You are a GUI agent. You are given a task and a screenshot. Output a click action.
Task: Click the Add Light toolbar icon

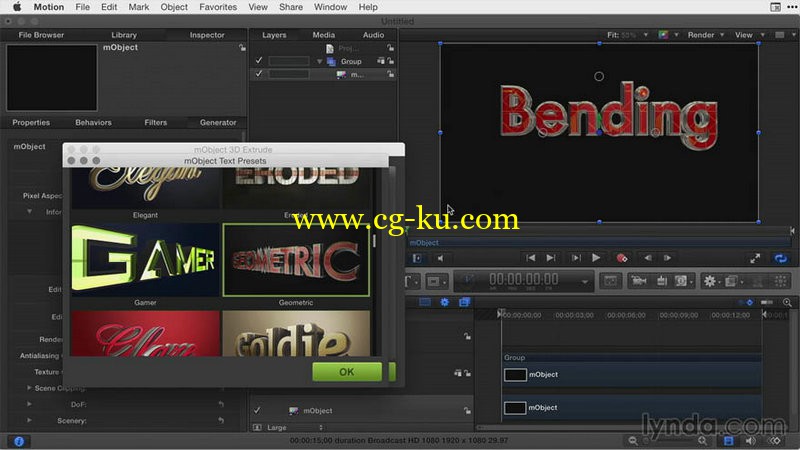pyautogui.click(x=662, y=281)
